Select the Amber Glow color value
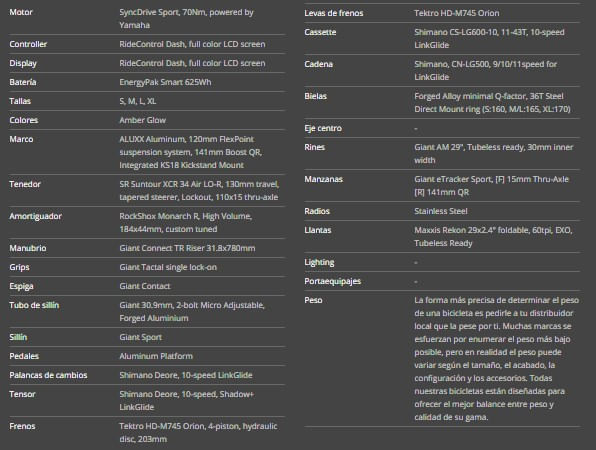This screenshot has width=596, height=450. pyautogui.click(x=143, y=120)
